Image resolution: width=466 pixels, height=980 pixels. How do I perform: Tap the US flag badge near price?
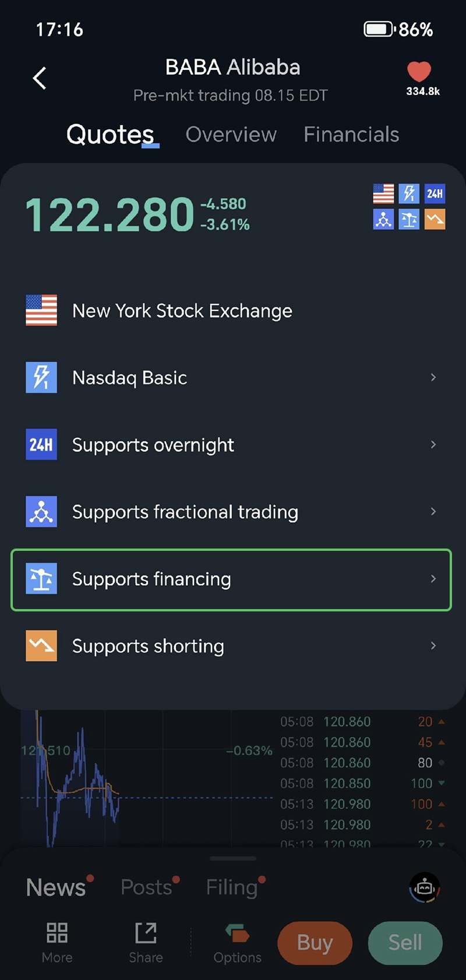click(x=383, y=193)
